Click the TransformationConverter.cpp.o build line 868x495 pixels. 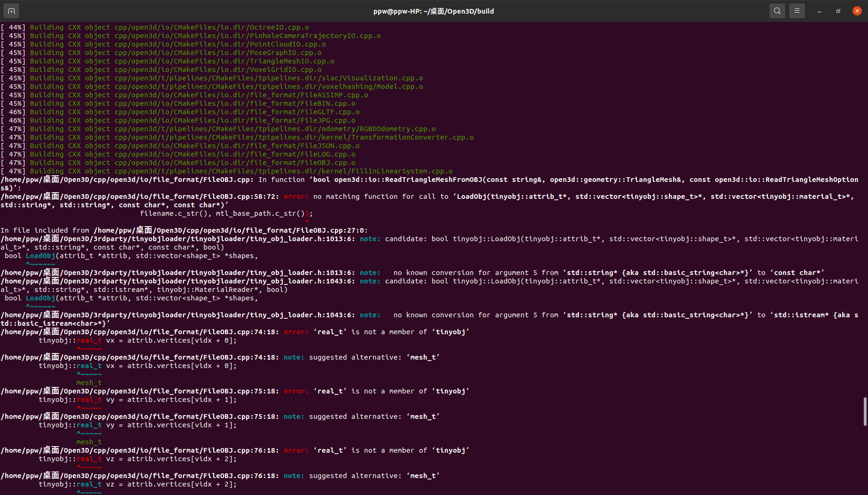237,137
